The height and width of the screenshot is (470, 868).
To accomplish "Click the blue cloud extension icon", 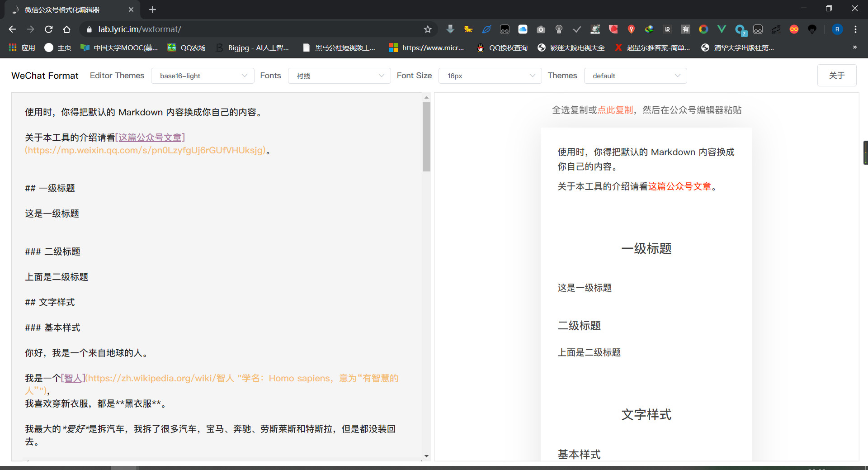I will 523,29.
